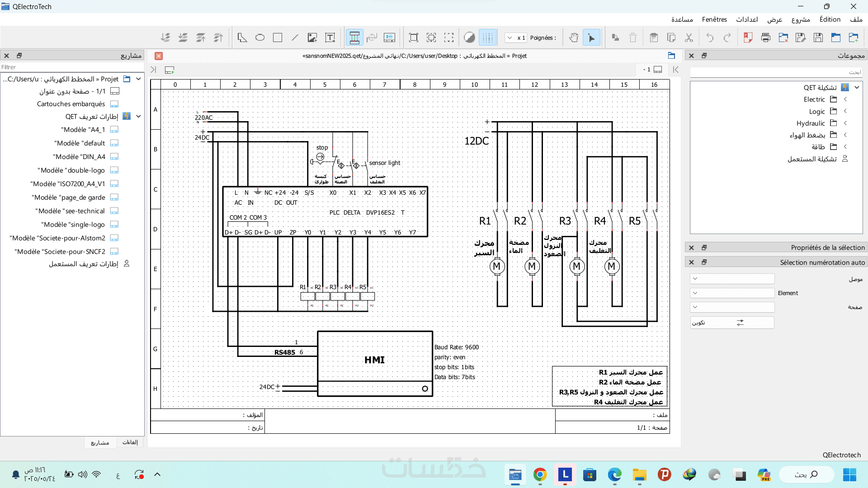Open the Édition menu
868x488 pixels.
click(x=830, y=19)
